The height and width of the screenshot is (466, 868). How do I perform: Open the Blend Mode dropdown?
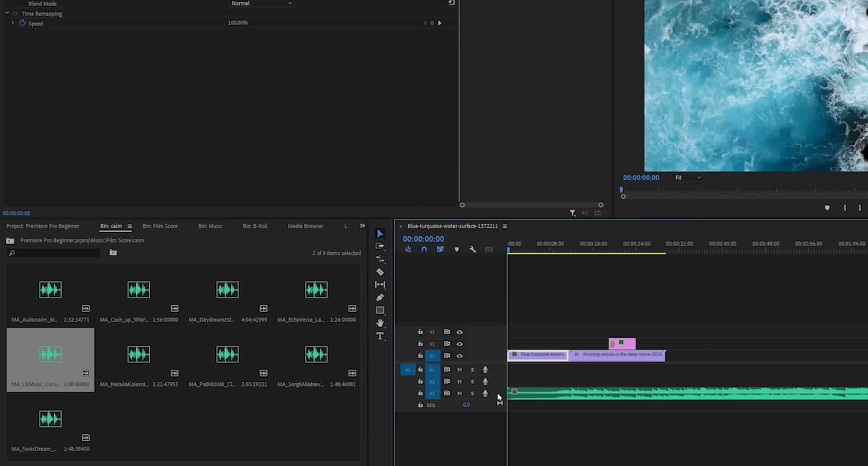click(x=261, y=3)
